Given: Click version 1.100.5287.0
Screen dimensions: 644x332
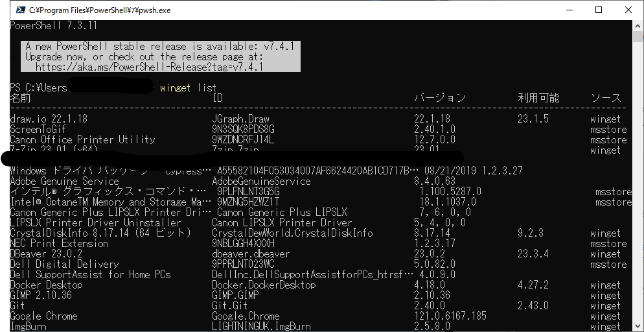Looking at the screenshot, I should tap(450, 191).
